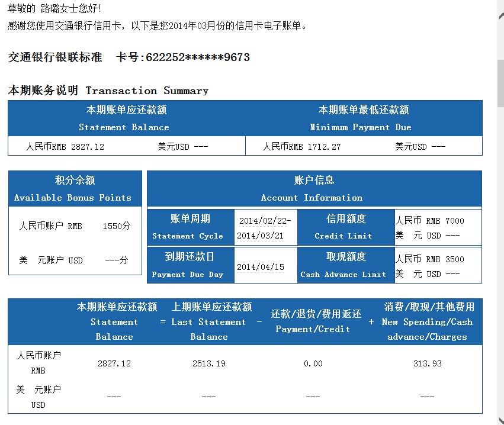Click cash advance limit 人民币 RMB 3500

(x=430, y=259)
